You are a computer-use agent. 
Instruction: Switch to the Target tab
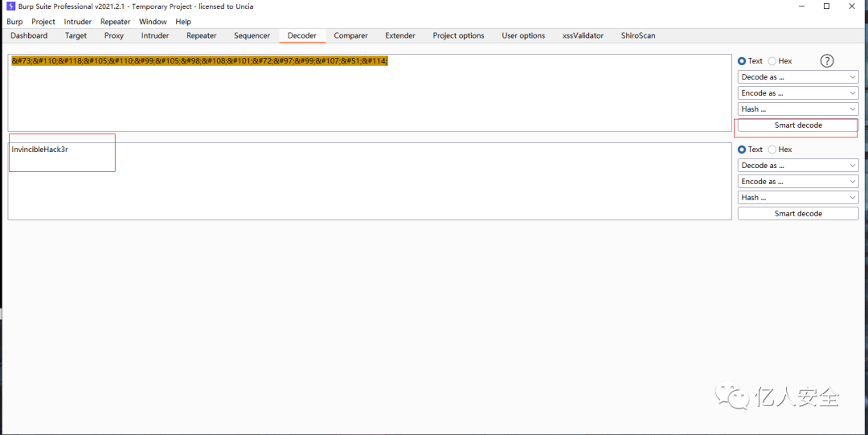tap(76, 35)
